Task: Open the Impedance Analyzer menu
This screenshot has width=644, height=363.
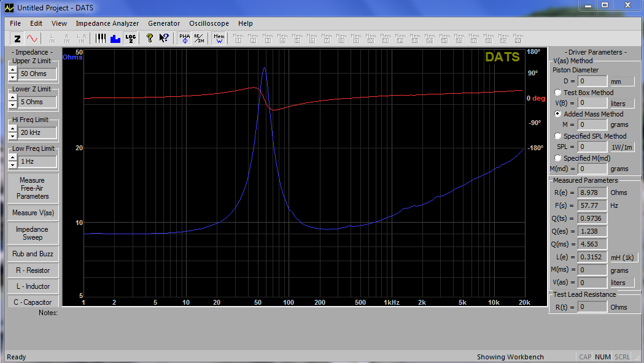Action: pyautogui.click(x=107, y=23)
